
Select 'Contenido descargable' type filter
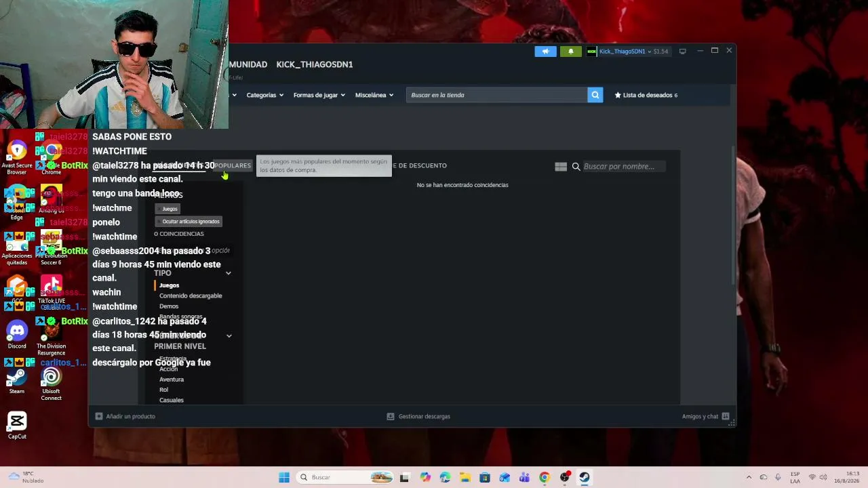pyautogui.click(x=191, y=296)
